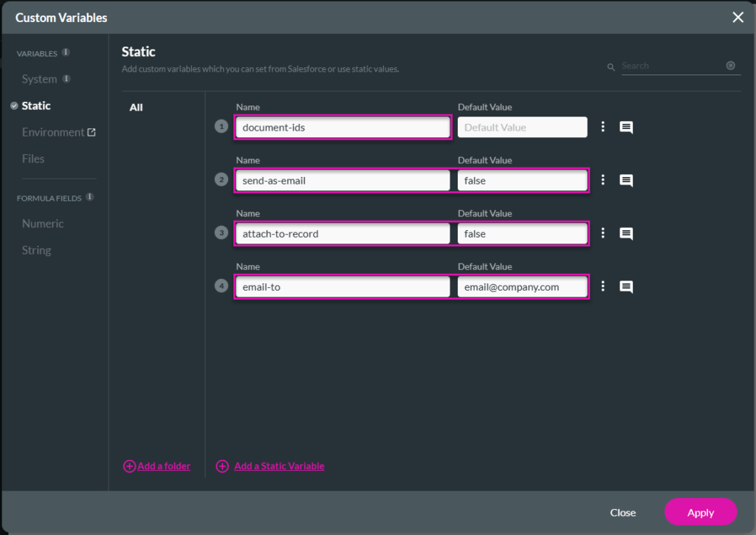Open the kebab menu for email-to variable
This screenshot has width=756, height=535.
[603, 286]
